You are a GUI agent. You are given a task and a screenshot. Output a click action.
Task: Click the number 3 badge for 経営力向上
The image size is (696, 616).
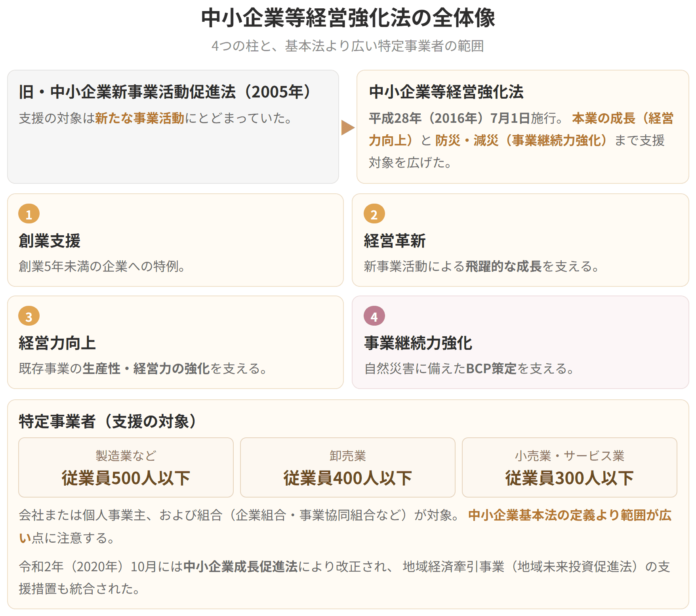point(29,316)
